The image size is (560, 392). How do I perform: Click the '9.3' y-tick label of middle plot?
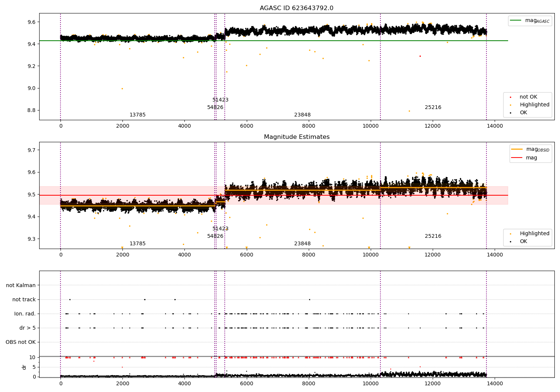[x=31, y=239]
